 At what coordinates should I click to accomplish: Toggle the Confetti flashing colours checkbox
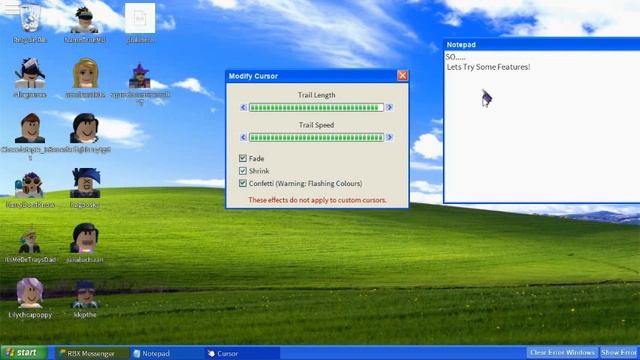pos(243,183)
